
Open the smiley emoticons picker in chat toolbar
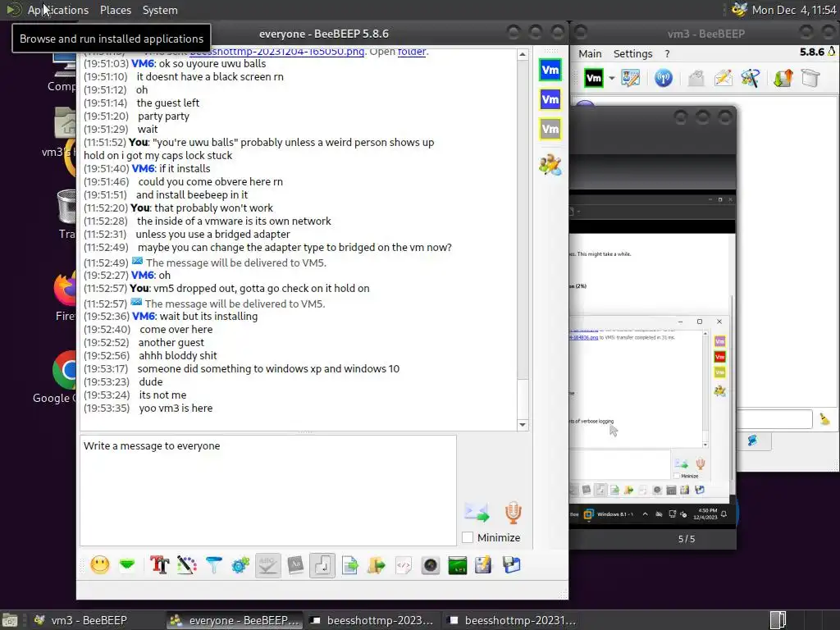pyautogui.click(x=100, y=564)
